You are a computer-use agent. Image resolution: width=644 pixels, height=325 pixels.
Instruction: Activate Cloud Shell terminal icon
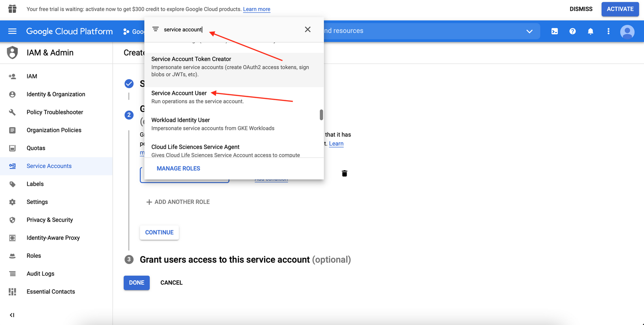tap(554, 31)
